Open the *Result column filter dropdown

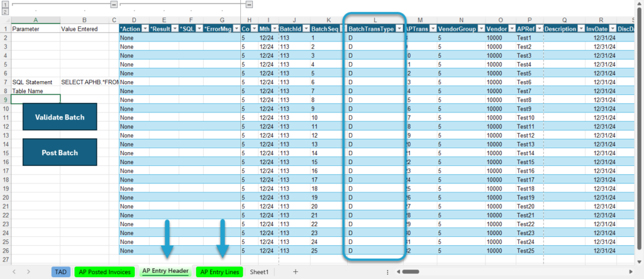point(175,29)
